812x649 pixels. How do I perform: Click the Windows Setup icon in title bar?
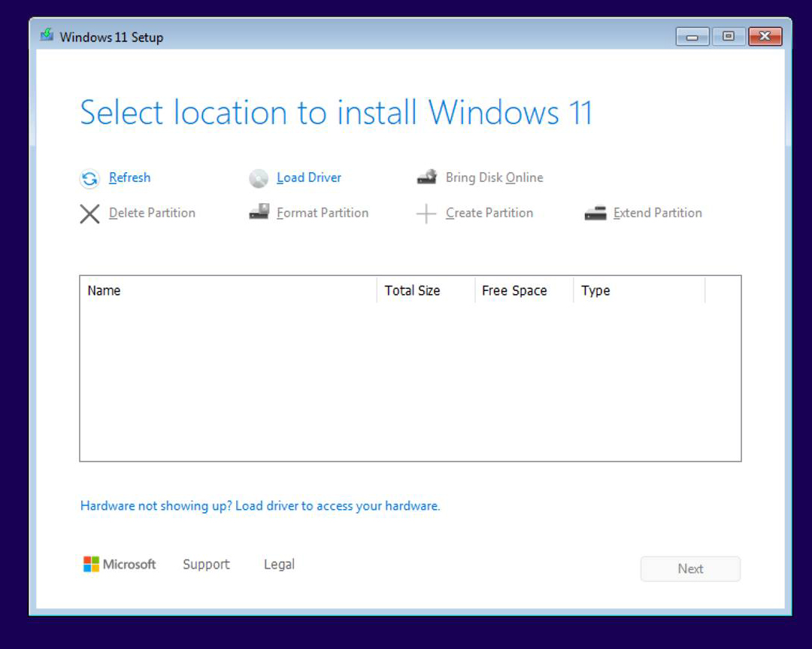(x=45, y=35)
